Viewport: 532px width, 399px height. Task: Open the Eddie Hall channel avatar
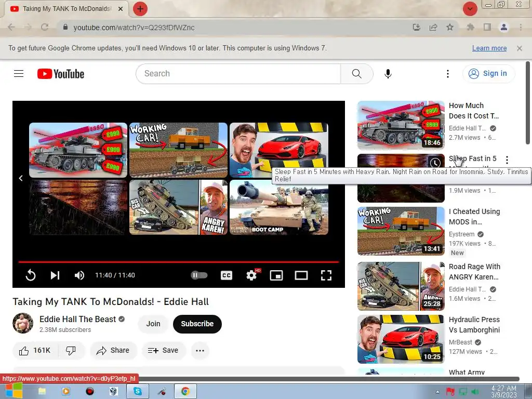23,323
